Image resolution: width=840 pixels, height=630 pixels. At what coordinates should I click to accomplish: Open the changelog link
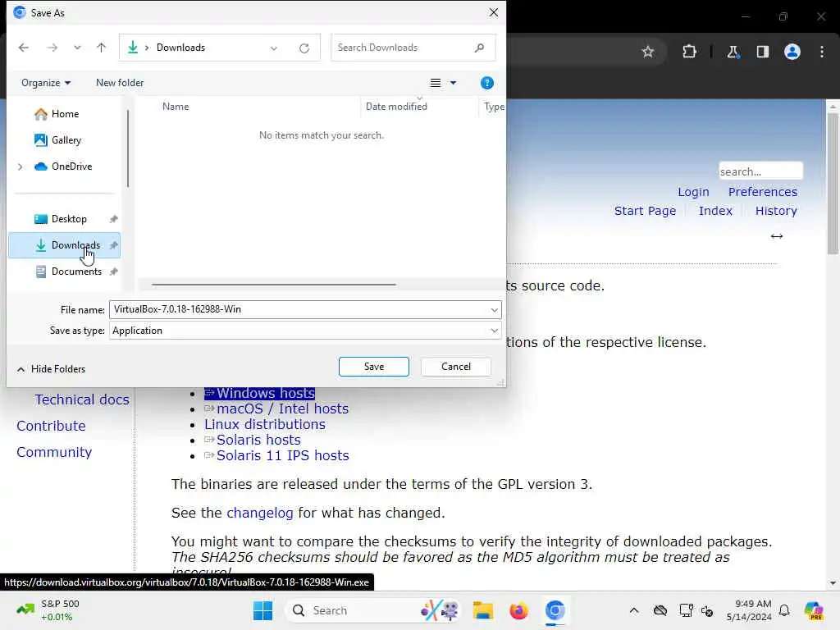260,514
